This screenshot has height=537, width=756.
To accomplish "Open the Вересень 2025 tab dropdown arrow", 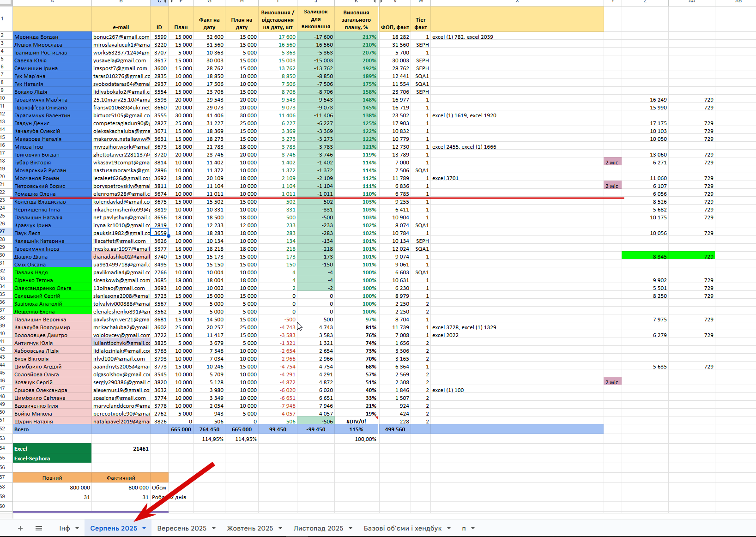I will (214, 528).
